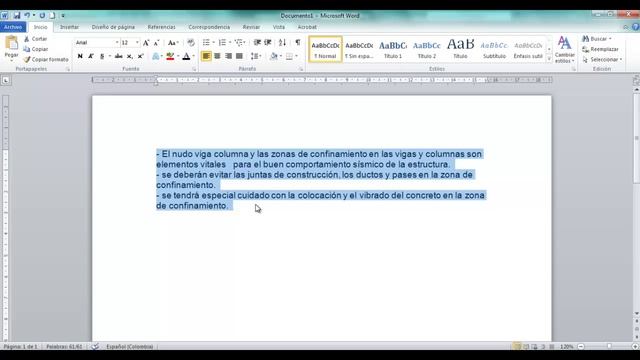Apply Título 1 style
This screenshot has height=360, width=640.
point(393,49)
